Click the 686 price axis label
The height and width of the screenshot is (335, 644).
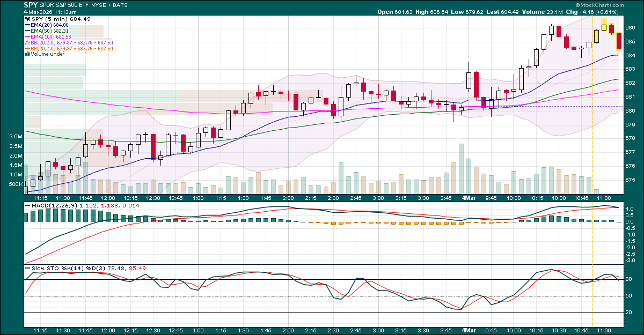631,27
